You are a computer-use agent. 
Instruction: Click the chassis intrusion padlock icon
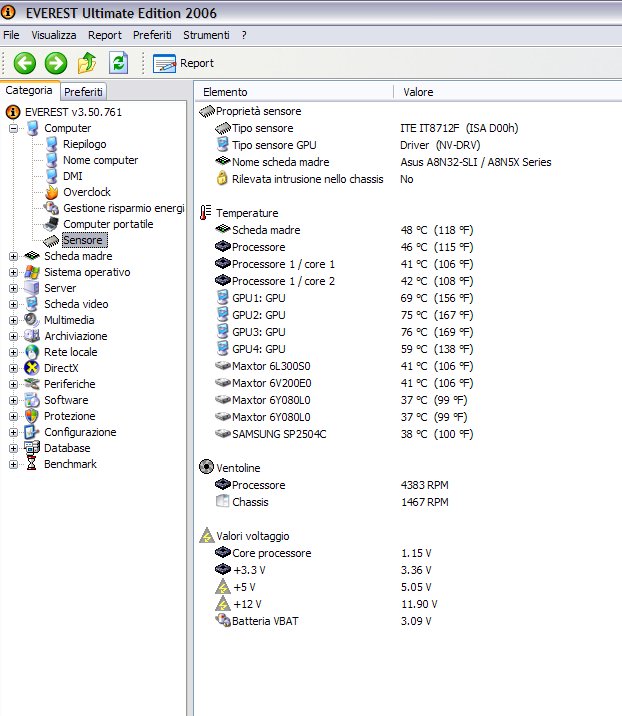[x=222, y=179]
